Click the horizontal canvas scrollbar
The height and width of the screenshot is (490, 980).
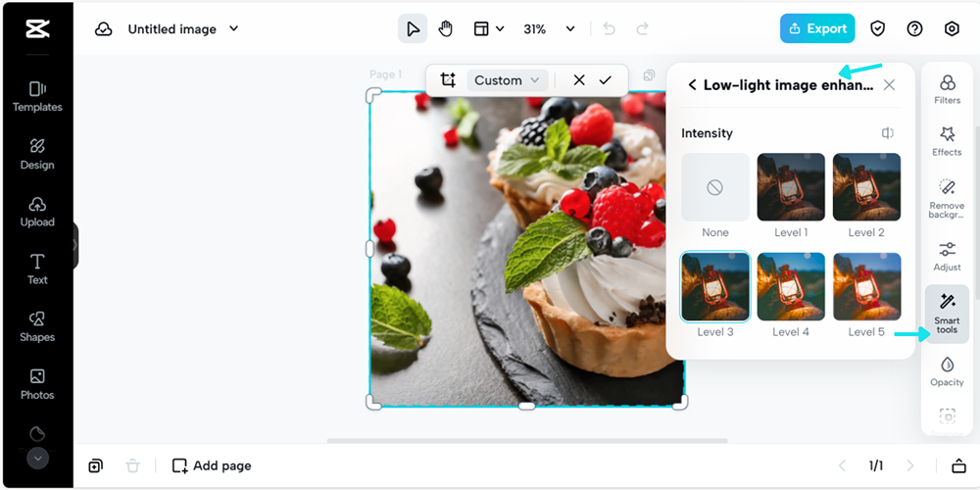[527, 441]
